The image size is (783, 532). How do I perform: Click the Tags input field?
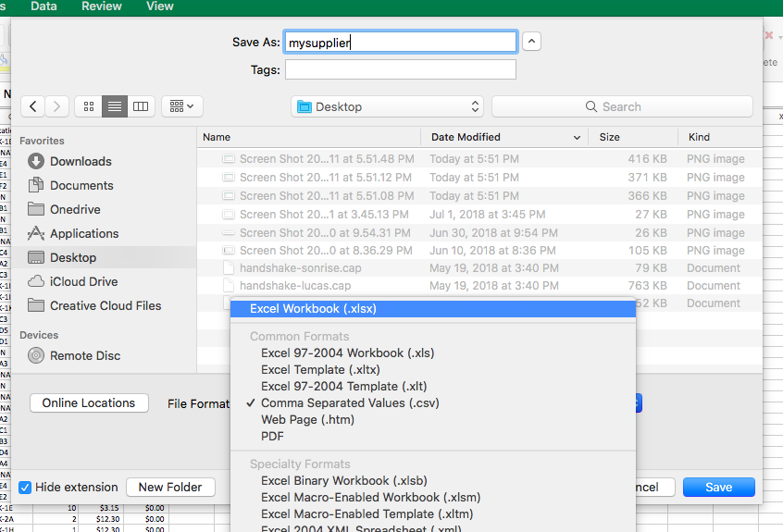(400, 69)
